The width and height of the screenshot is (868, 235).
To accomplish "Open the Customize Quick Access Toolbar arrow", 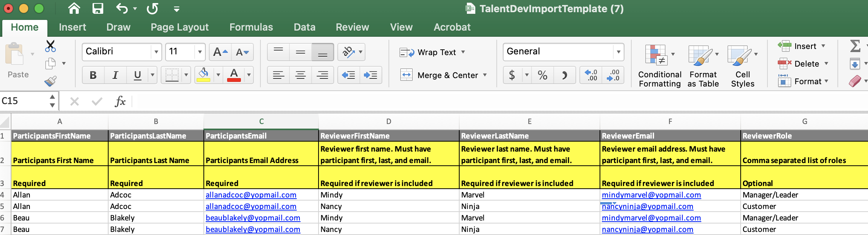I will (177, 9).
